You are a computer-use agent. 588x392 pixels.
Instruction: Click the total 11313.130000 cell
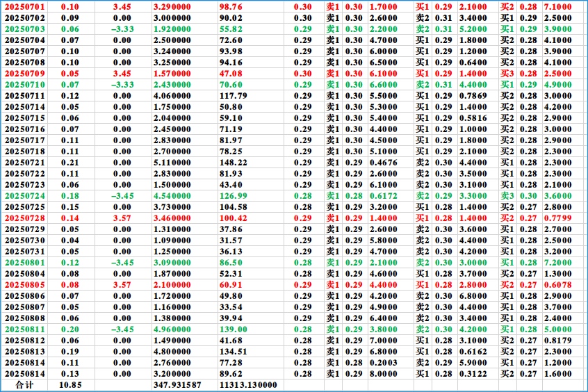click(248, 385)
